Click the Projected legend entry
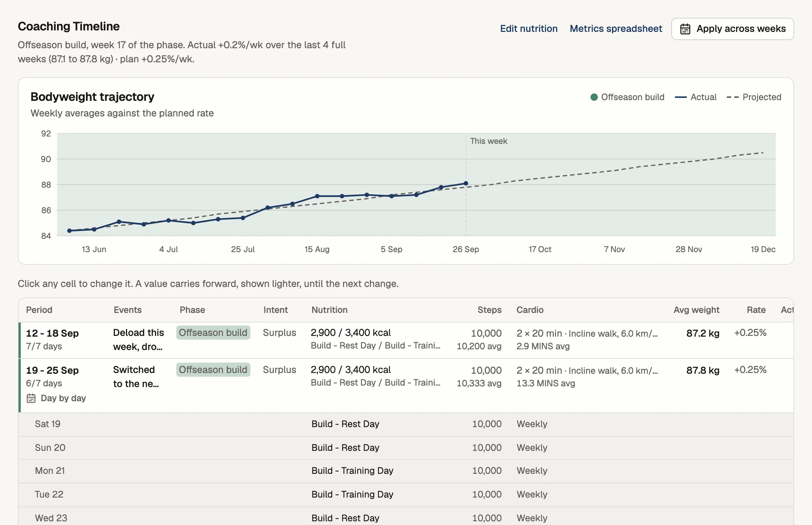Screen dimensions: 812x525 (x=754, y=97)
